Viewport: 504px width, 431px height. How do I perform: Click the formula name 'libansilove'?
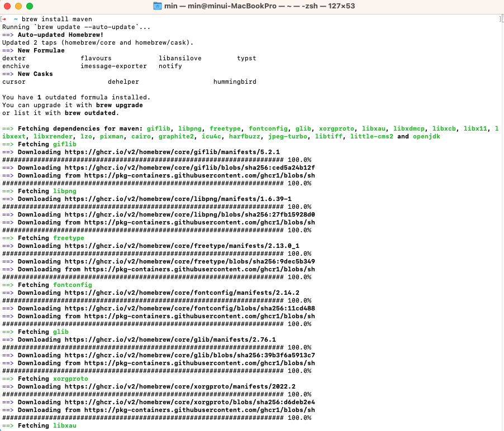180,58
